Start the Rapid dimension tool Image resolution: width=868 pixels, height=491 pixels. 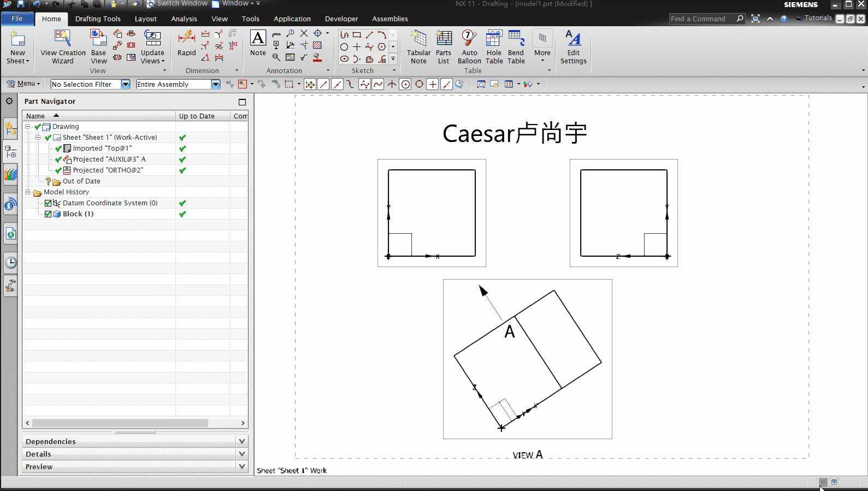click(x=186, y=44)
